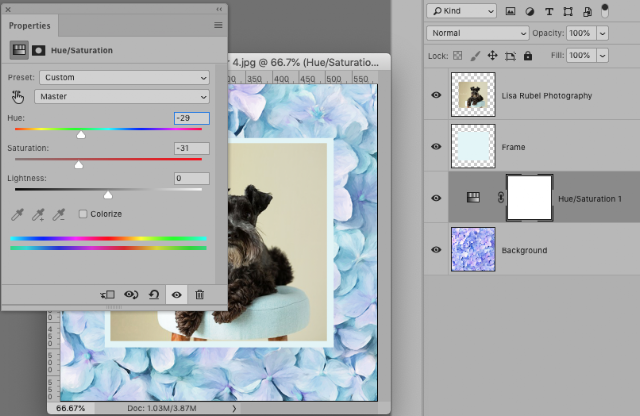Reset adjustment to defaults
Image resolution: width=640 pixels, height=416 pixels.
tap(154, 295)
